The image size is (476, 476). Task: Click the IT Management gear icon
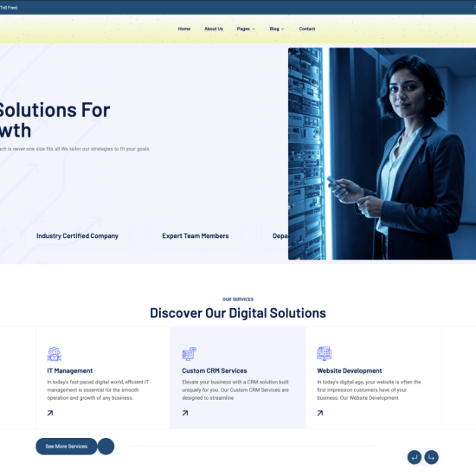coord(55,354)
